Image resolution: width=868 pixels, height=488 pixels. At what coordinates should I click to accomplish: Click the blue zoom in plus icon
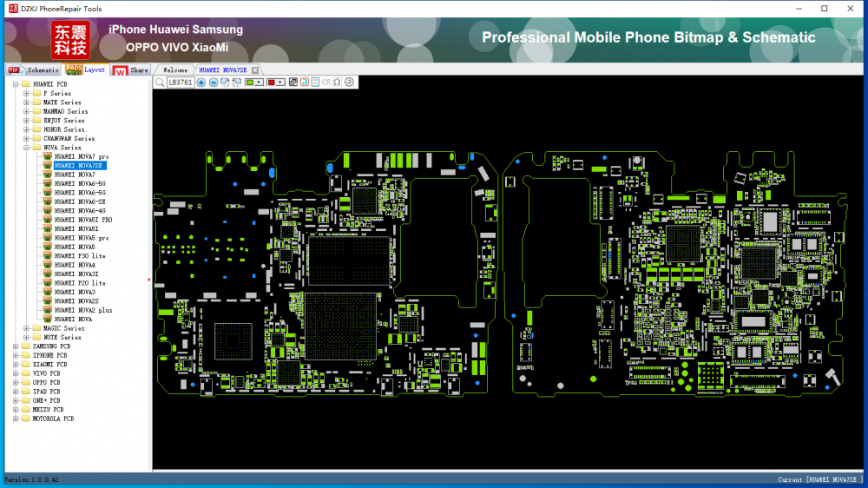(x=201, y=82)
